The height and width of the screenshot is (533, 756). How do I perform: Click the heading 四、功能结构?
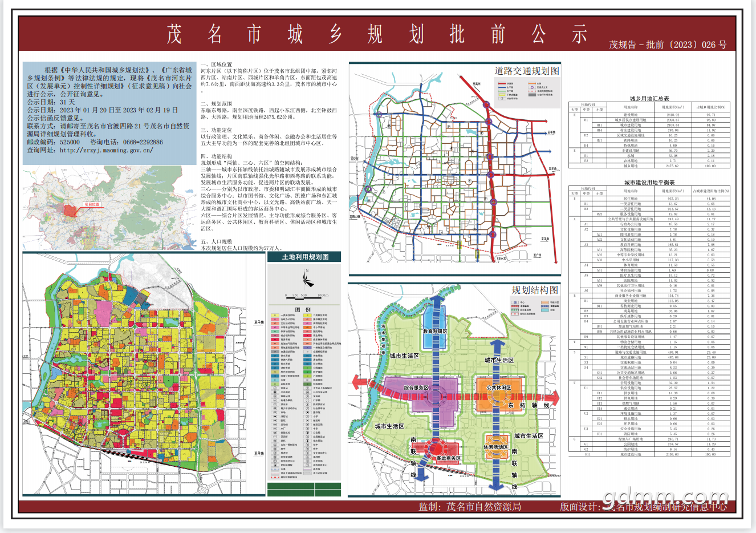point(217,156)
